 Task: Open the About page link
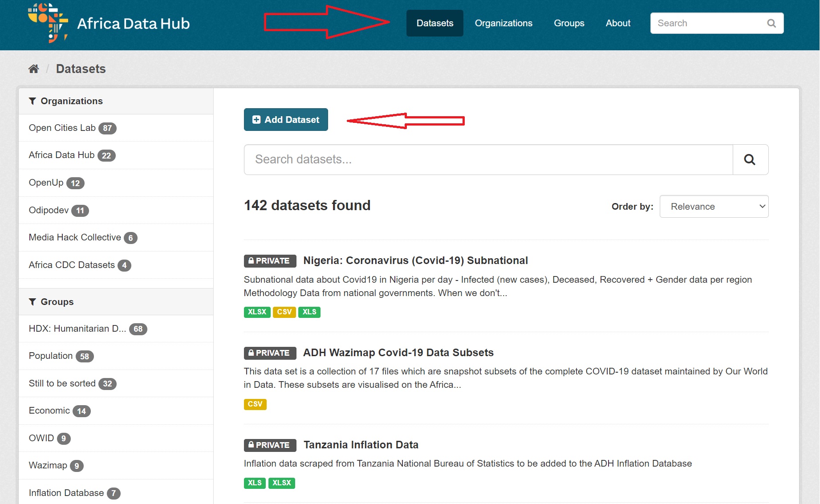click(x=618, y=23)
